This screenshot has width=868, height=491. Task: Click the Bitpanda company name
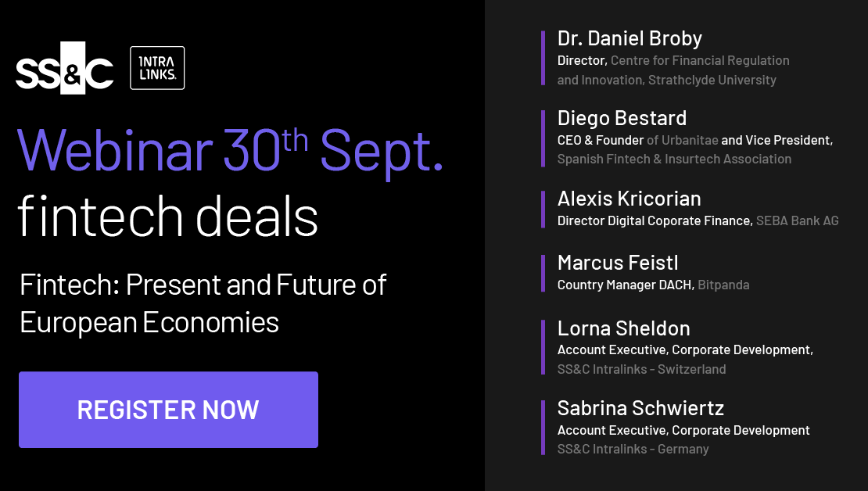[x=723, y=285]
